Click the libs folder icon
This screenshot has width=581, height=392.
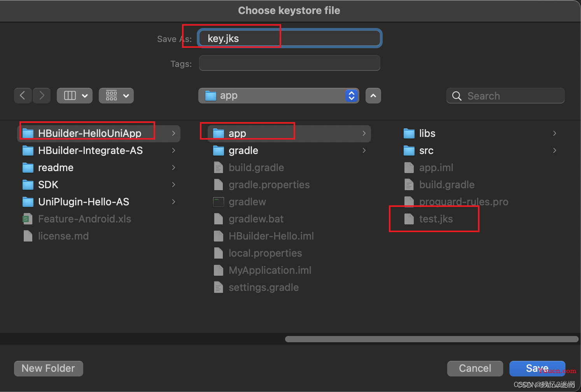pos(409,133)
